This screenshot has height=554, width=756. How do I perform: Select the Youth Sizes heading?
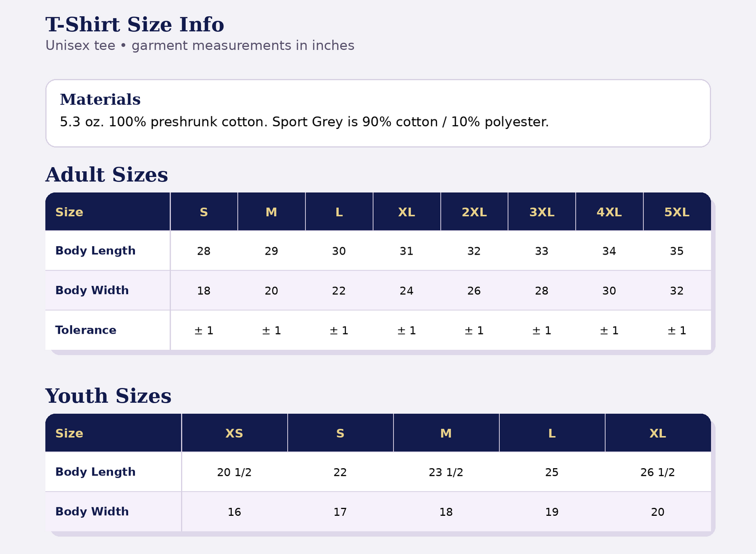click(108, 396)
